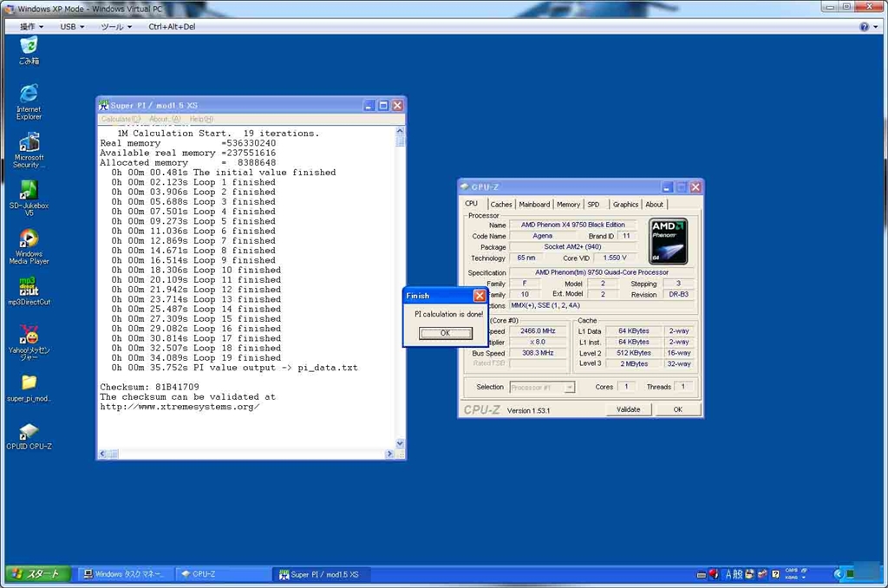Open the Graphics tab in CPU-Z

(x=625, y=205)
